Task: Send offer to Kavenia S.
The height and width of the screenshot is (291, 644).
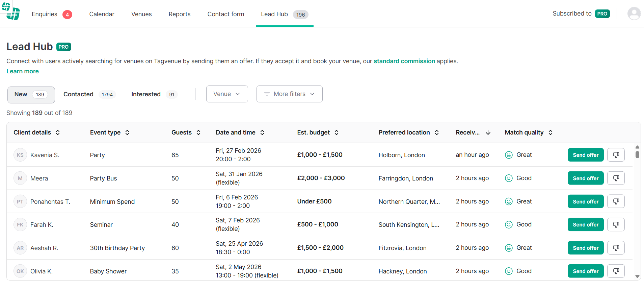Action: click(586, 155)
